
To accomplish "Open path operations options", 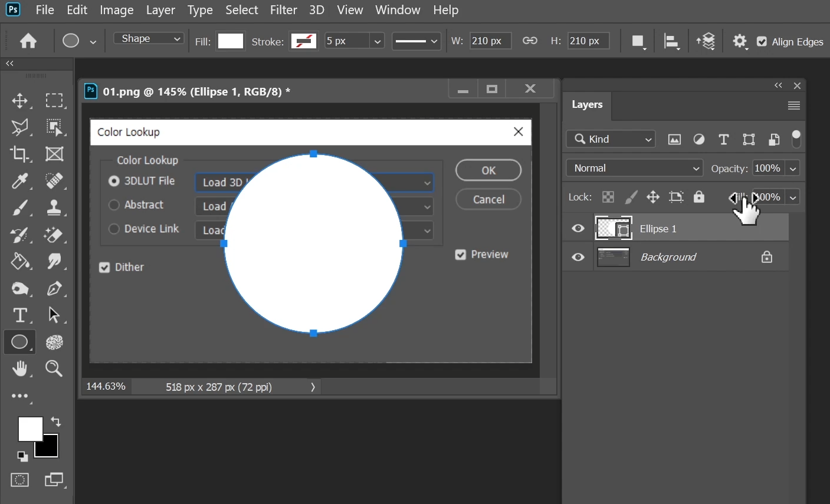I will click(638, 41).
